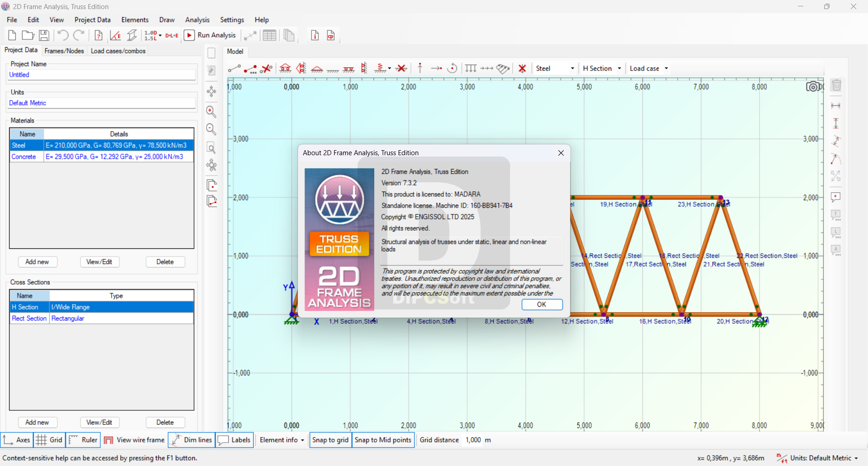Save the project with the floppy icon

point(44,35)
